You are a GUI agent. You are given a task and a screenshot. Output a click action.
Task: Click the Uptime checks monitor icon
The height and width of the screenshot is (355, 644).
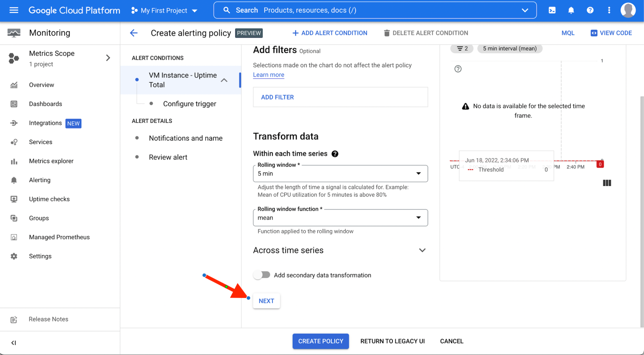[x=14, y=199]
